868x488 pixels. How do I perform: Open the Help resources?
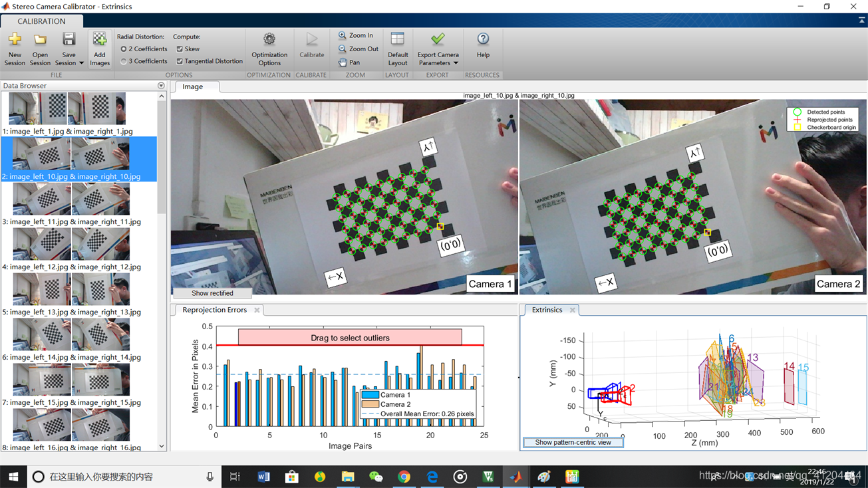coord(483,45)
